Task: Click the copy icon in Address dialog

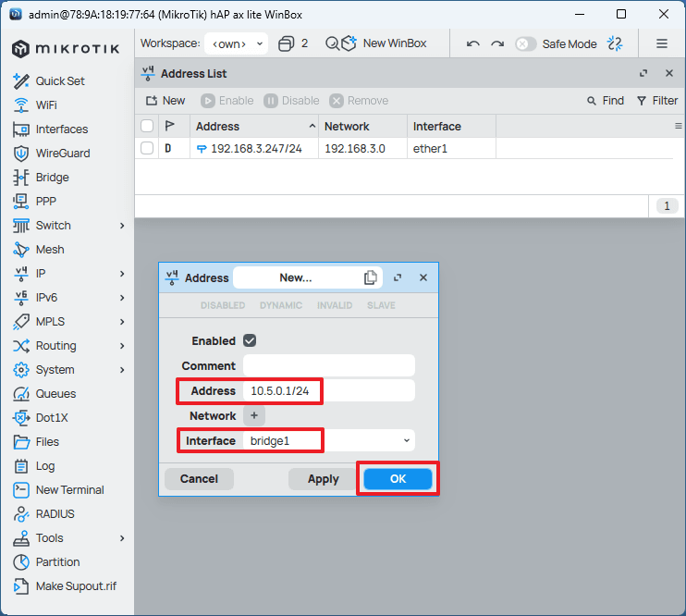Action: click(x=371, y=277)
